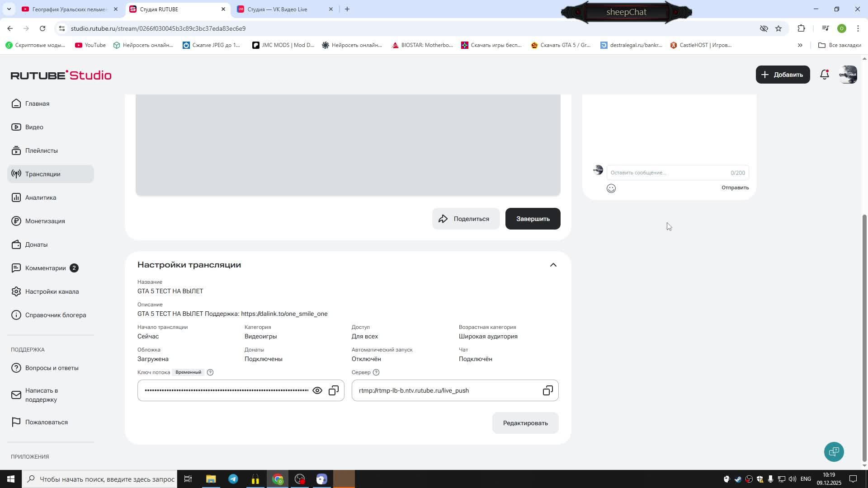Viewport: 868px width, 488px height.
Task: Open the channel avatar profile menu
Action: point(848,75)
